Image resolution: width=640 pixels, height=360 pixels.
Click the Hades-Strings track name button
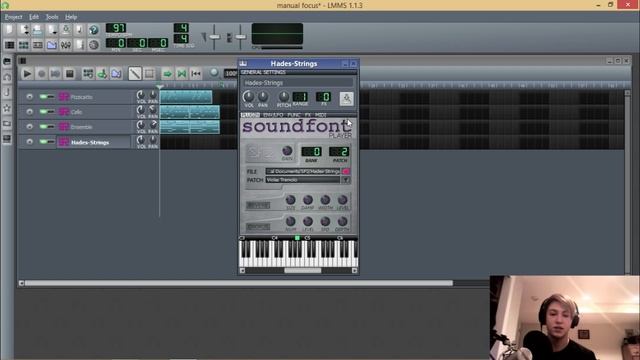pyautogui.click(x=94, y=142)
